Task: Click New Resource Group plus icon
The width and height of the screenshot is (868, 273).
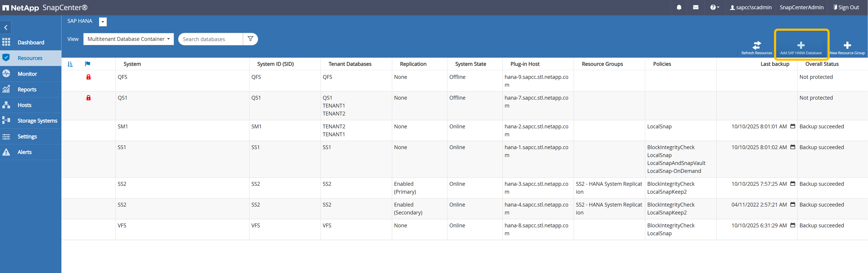Action: click(847, 45)
